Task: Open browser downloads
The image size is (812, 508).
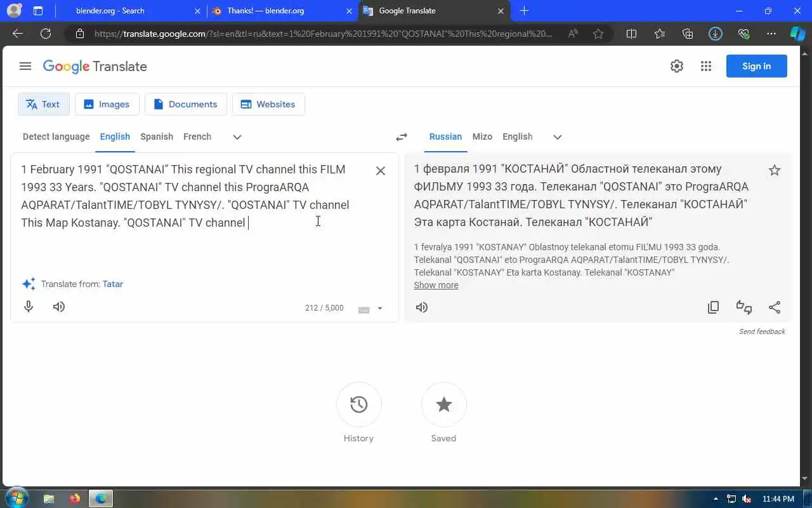Action: (716, 34)
